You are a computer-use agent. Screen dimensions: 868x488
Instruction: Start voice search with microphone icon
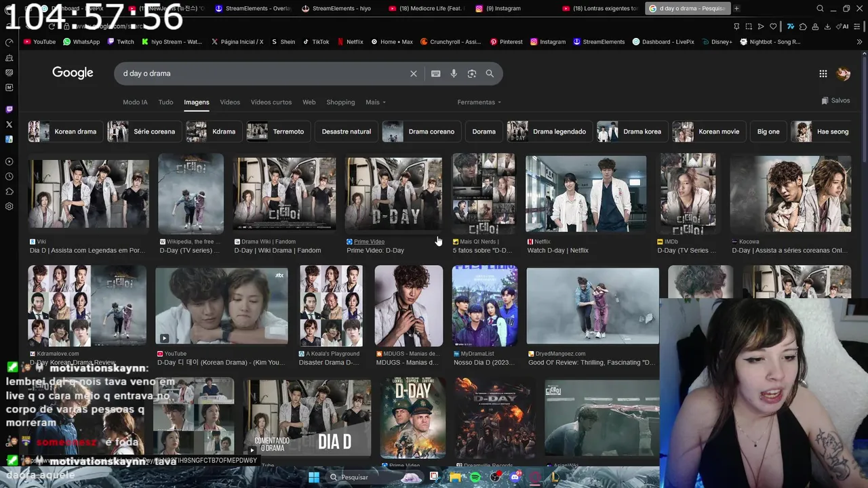tap(454, 73)
